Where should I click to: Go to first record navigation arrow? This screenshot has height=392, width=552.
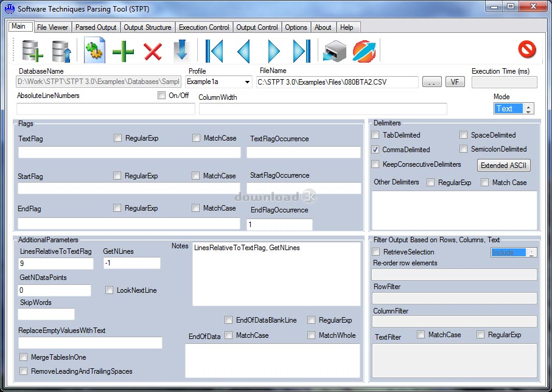pos(214,51)
